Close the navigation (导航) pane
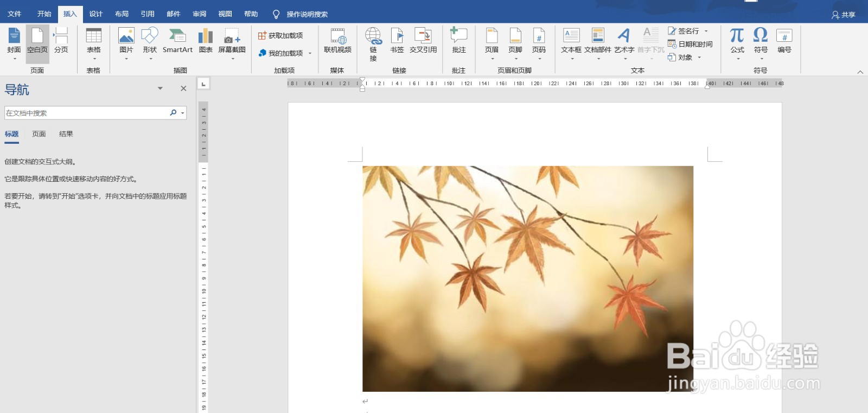This screenshot has height=413, width=868. [183, 88]
